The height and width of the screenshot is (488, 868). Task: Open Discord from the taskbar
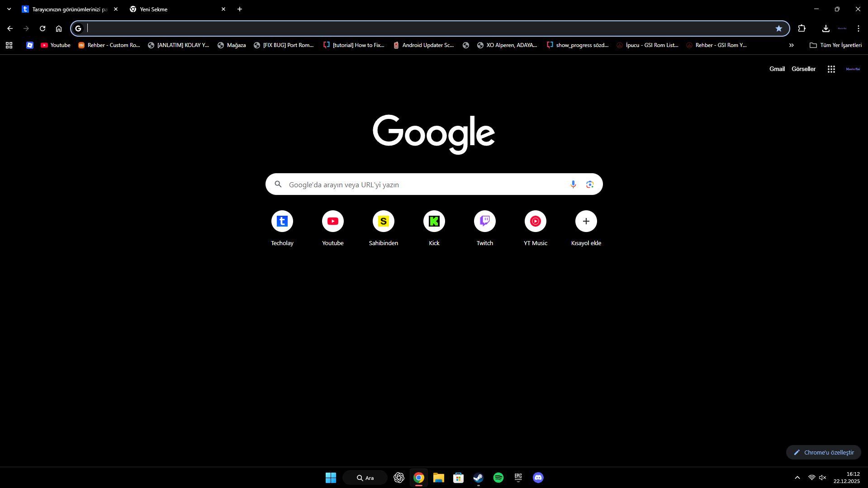point(538,478)
